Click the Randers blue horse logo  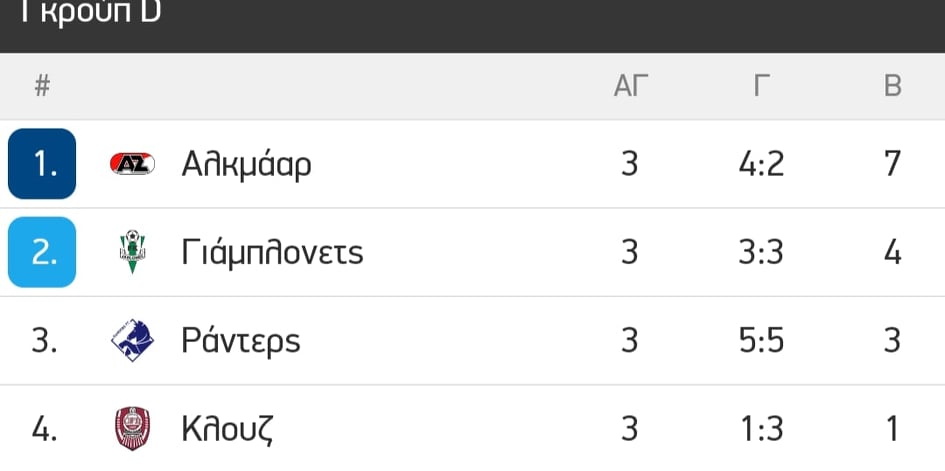133,340
